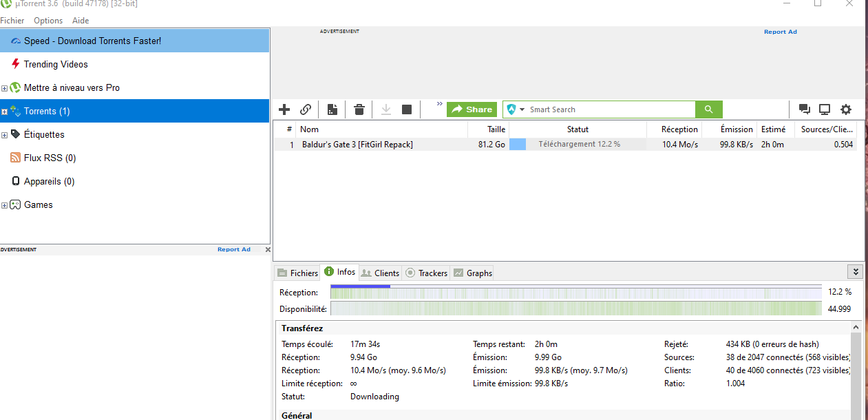Click the Speed gauge icon in sidebar

pos(16,41)
